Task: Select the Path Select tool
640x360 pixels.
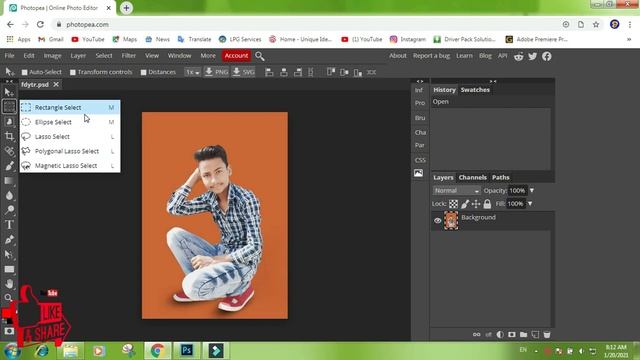Action: 9,254
